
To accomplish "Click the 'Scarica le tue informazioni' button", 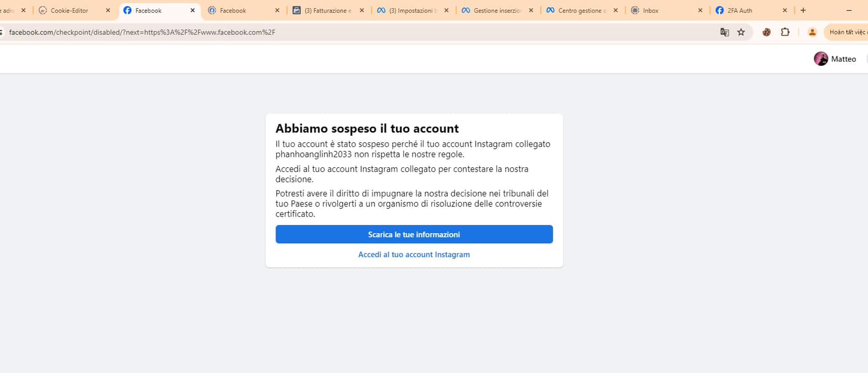I will tap(414, 234).
